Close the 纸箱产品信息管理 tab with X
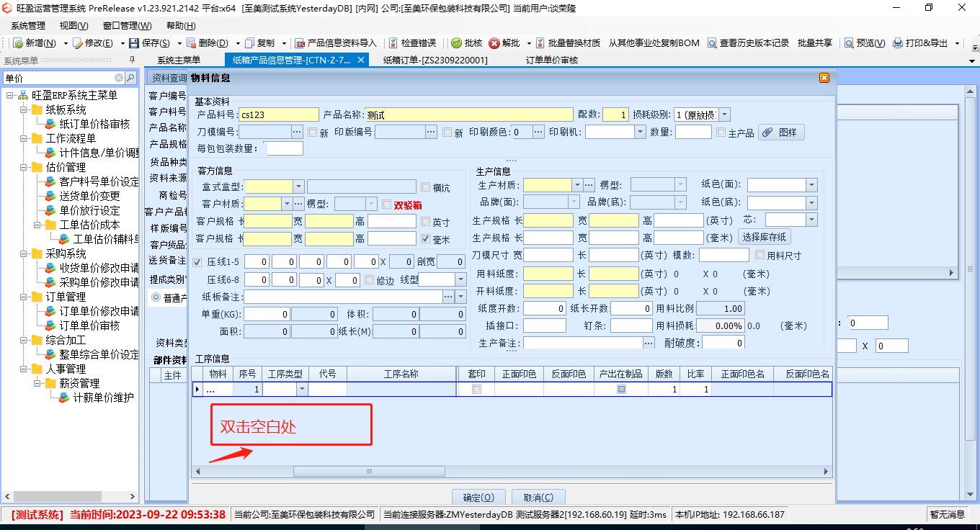The image size is (980, 530). [361, 60]
